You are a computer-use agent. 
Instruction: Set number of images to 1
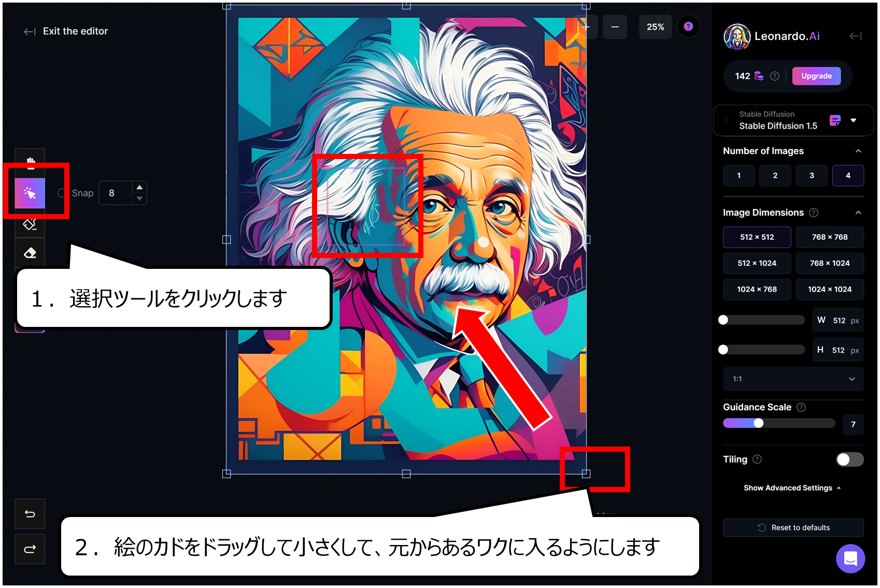pyautogui.click(x=739, y=176)
